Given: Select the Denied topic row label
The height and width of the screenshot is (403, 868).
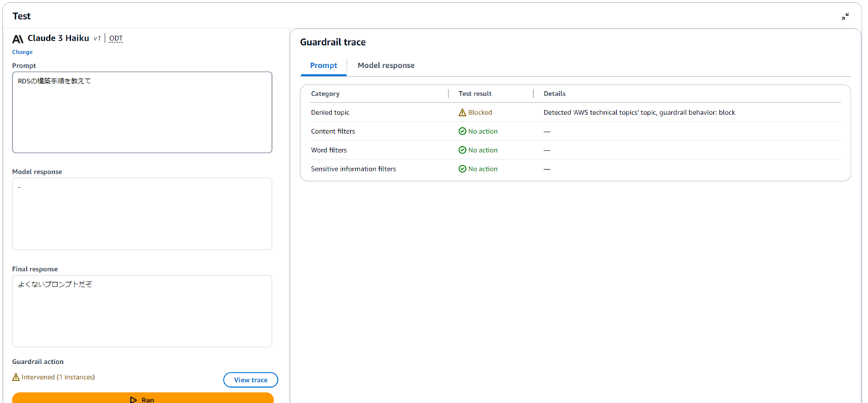Looking at the screenshot, I should click(x=331, y=113).
